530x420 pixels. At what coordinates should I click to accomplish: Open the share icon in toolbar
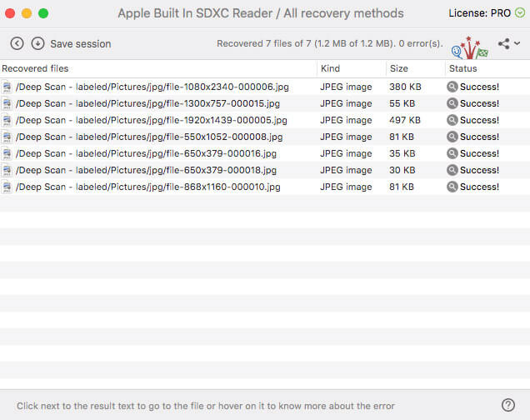[503, 43]
